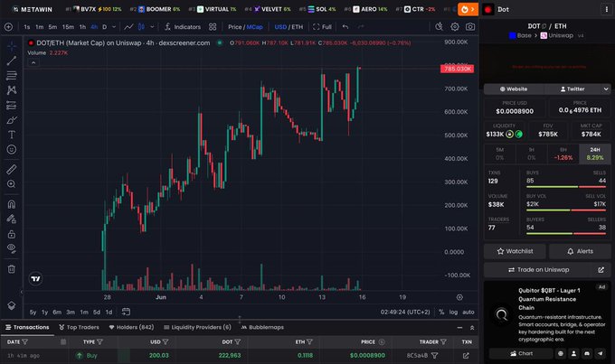
Task: Select the 15m timeframe
Action: pyautogui.click(x=68, y=26)
